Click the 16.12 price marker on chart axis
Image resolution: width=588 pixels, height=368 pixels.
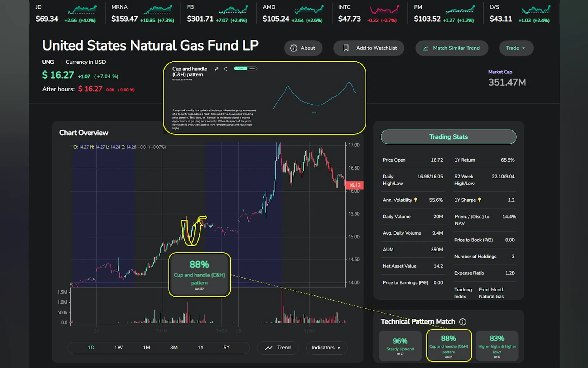tap(354, 185)
